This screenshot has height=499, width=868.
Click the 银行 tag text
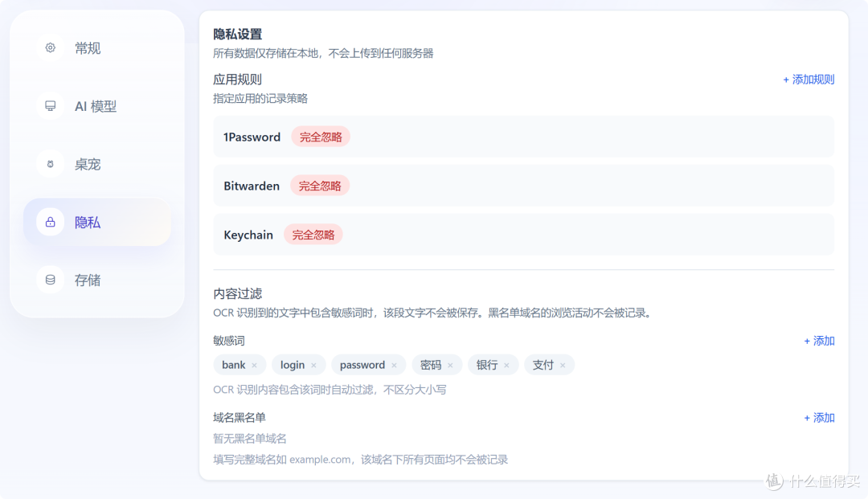pos(487,365)
